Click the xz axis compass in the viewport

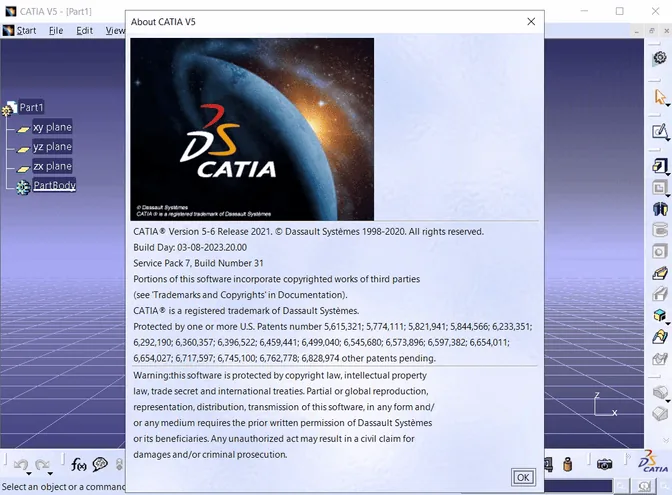[605, 404]
